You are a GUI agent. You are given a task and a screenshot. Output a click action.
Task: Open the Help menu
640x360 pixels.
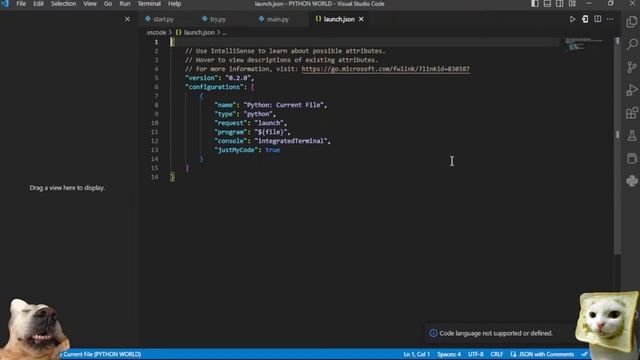174,4
